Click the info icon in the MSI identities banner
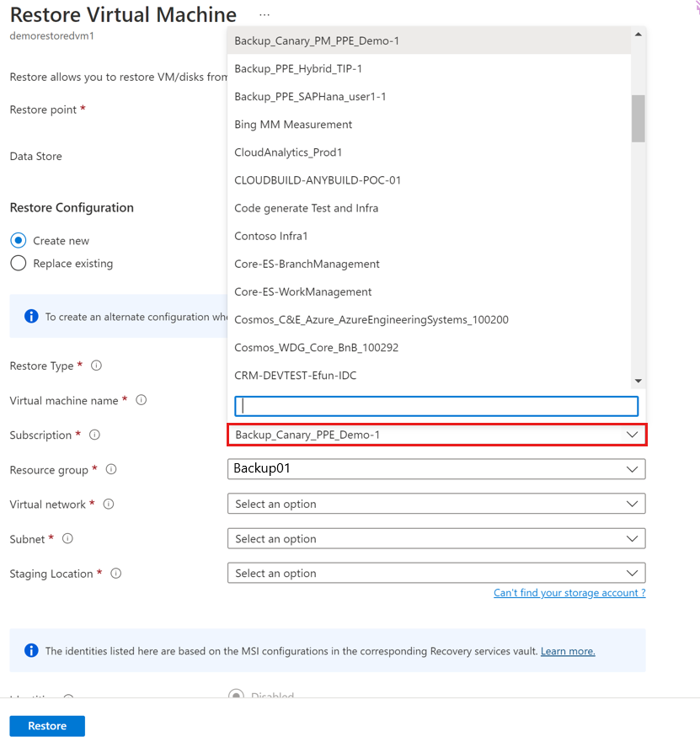This screenshot has width=700, height=737. [x=32, y=650]
